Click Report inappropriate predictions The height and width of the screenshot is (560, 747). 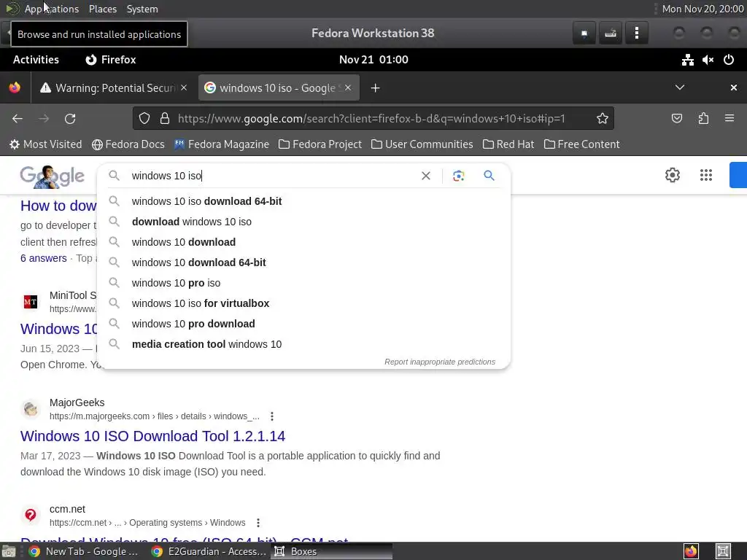[x=440, y=362]
